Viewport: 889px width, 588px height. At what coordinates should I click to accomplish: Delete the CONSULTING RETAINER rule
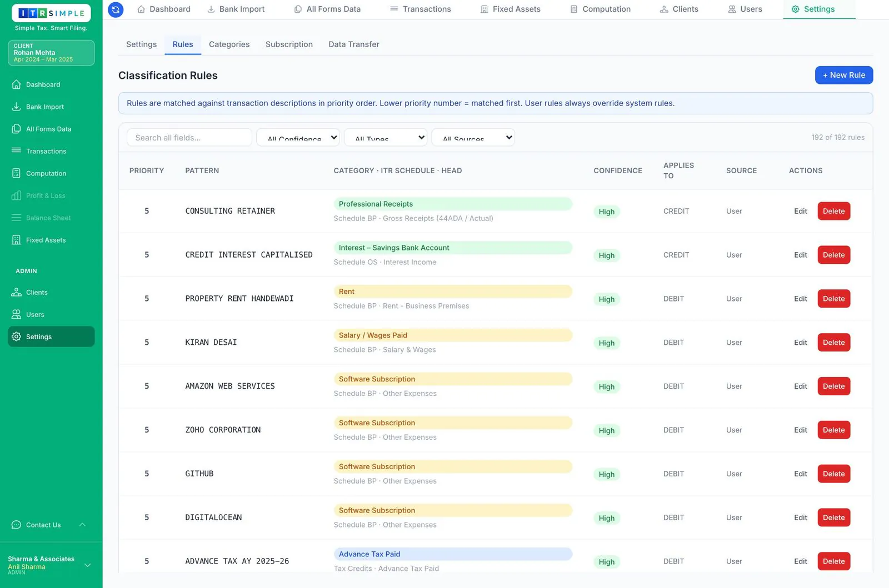point(833,211)
